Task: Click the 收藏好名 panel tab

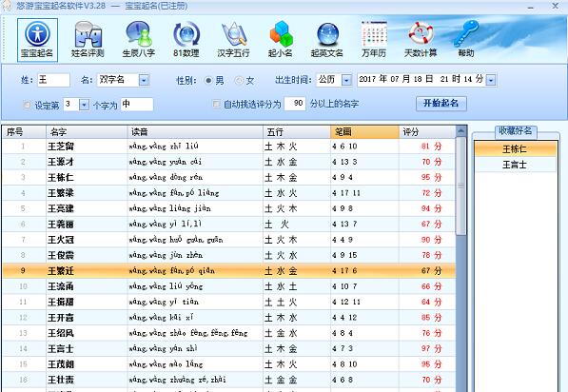Action: 516,131
